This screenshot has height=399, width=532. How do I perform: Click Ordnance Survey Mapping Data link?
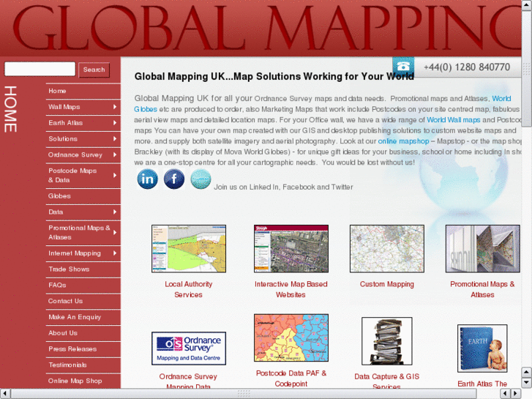click(188, 381)
